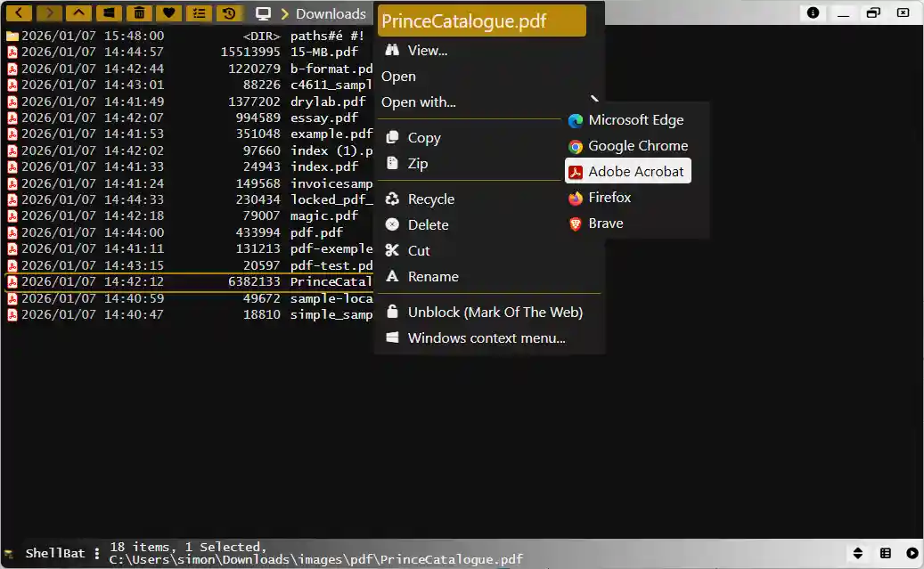Open the sort order control in the status bar

coord(858,553)
